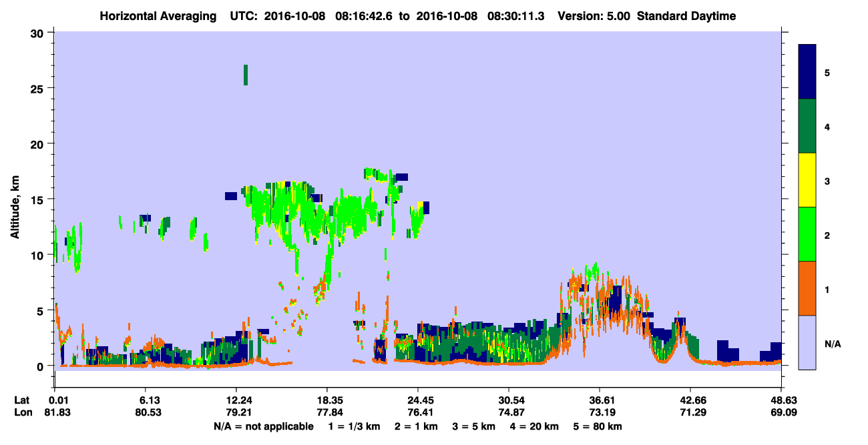
Task: Click the dark blue colorbar segment labeled 5
Action: (807, 71)
